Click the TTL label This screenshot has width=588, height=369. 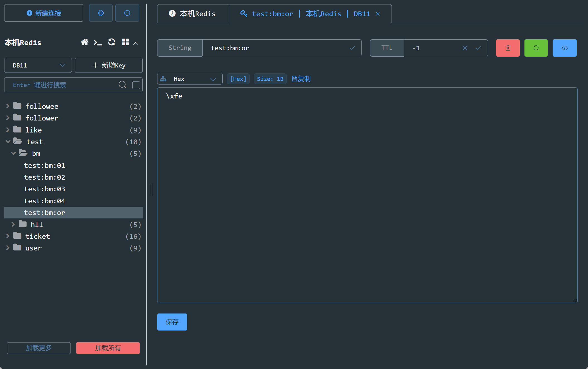387,48
